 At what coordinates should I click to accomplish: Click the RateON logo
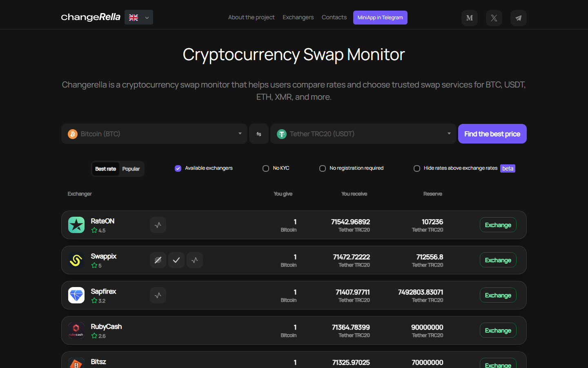(76, 225)
